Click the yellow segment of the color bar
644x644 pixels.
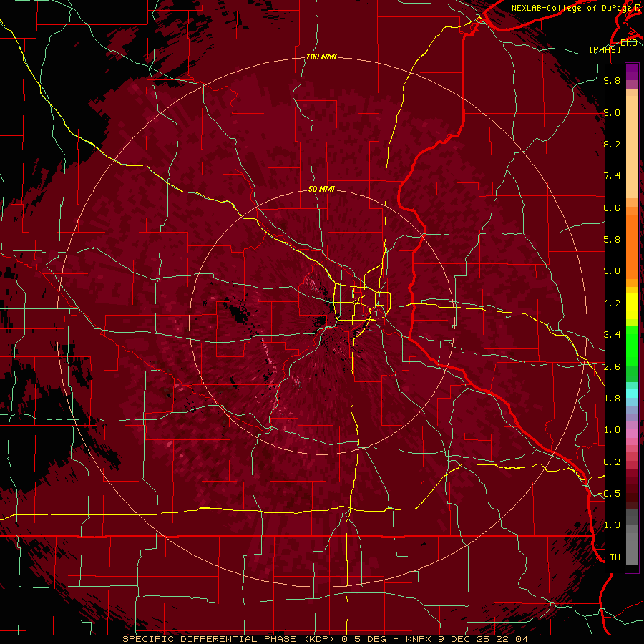click(x=632, y=306)
